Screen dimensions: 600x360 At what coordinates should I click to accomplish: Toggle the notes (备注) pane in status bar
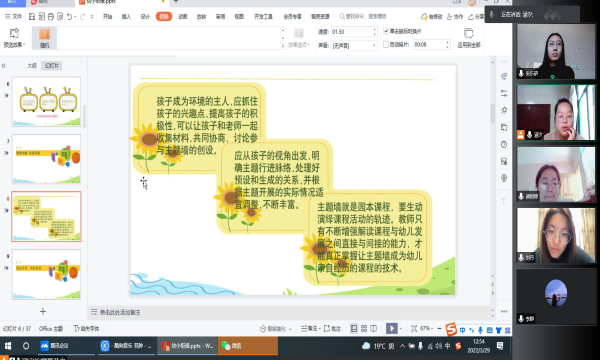[x=309, y=328]
